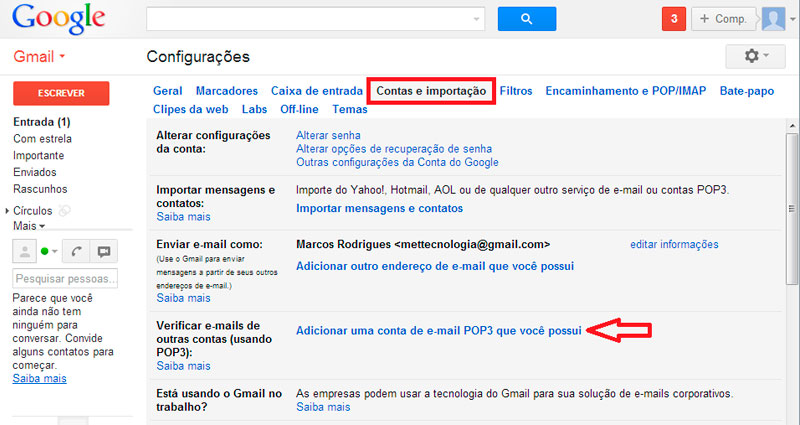Switch to the Bate-papo tab
Image resolution: width=800 pixels, height=425 pixels.
point(746,91)
